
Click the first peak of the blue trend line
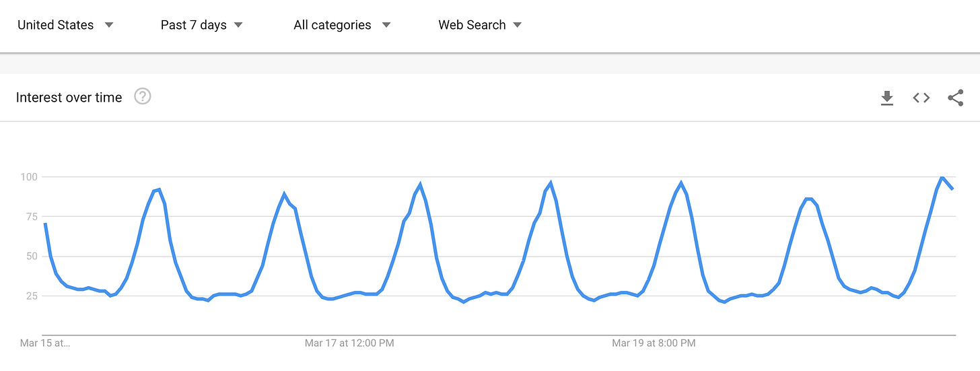click(x=158, y=190)
